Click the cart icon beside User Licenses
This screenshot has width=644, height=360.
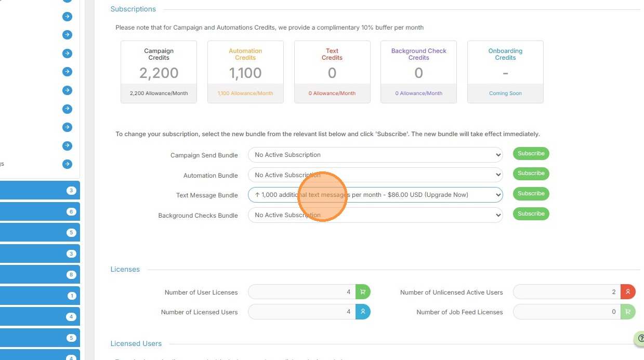(363, 292)
